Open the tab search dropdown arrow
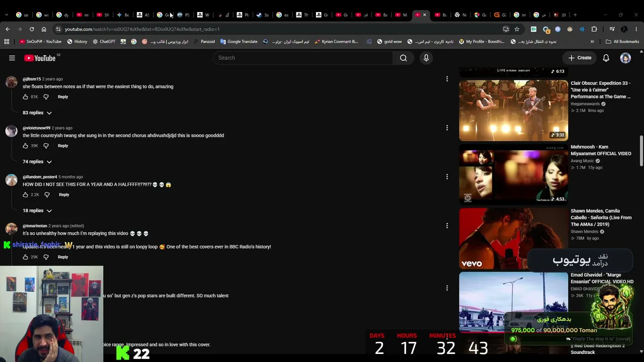The width and height of the screenshot is (644, 362). 7,15
